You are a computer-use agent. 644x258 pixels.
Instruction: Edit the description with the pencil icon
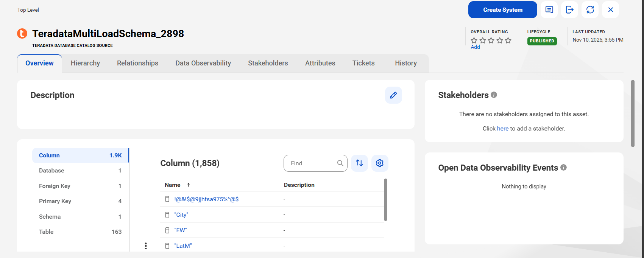pyautogui.click(x=393, y=95)
